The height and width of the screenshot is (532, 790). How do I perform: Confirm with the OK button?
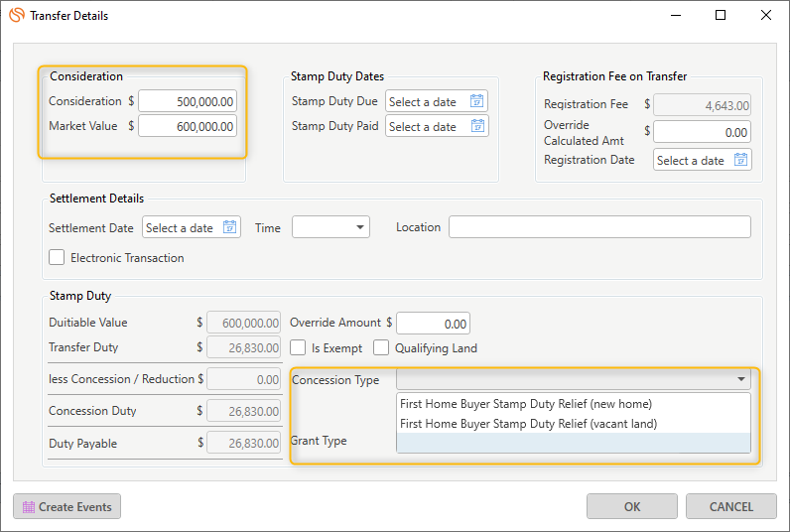coord(632,506)
